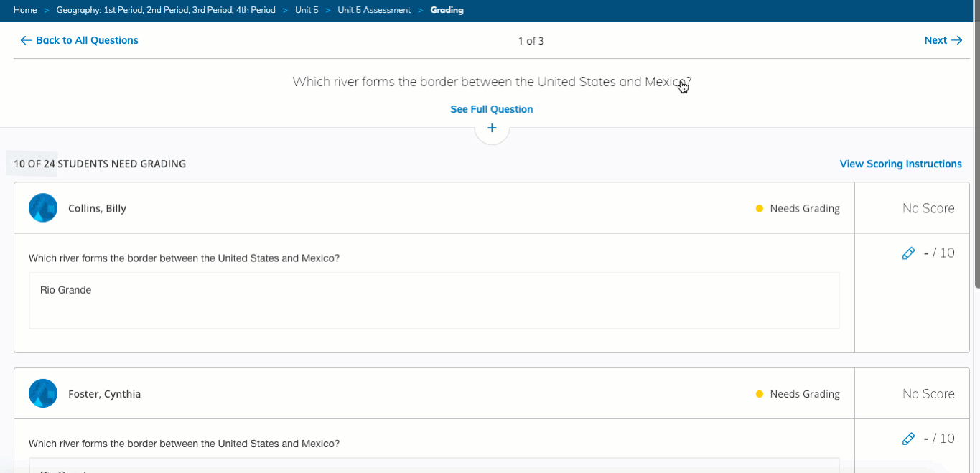Click Cynthia Foster avatar icon

pyautogui.click(x=43, y=393)
